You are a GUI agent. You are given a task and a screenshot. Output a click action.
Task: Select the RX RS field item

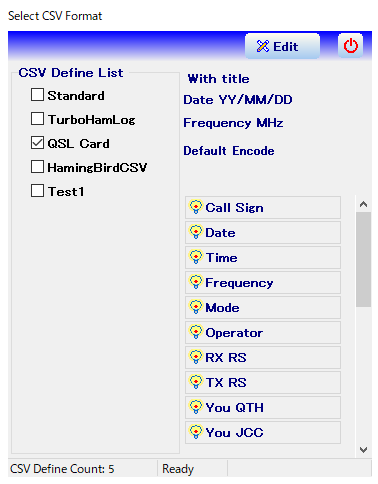click(263, 357)
